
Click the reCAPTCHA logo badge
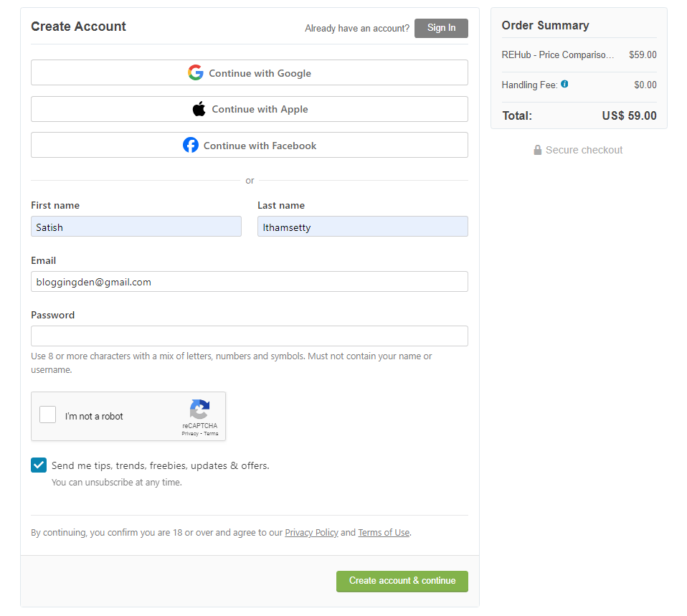(x=199, y=410)
